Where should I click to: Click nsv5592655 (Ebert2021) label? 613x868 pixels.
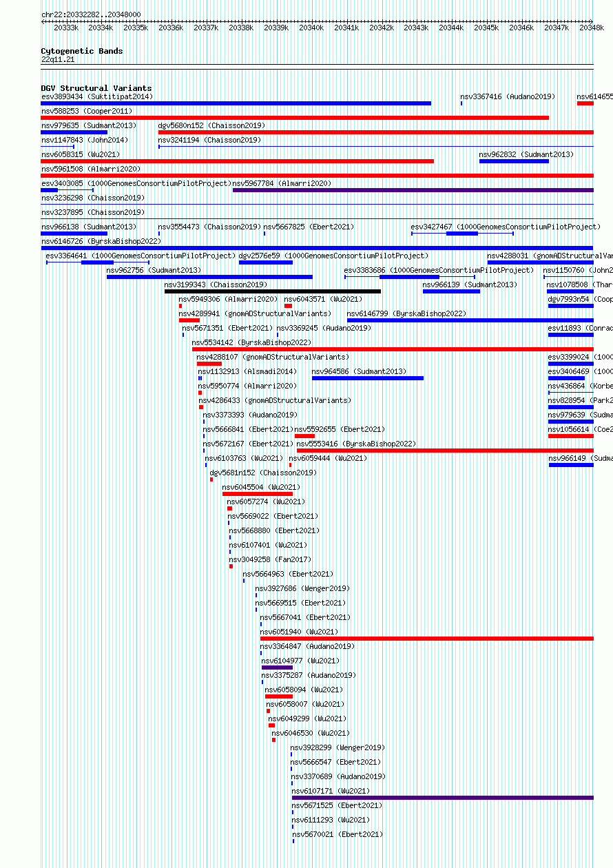(340, 430)
